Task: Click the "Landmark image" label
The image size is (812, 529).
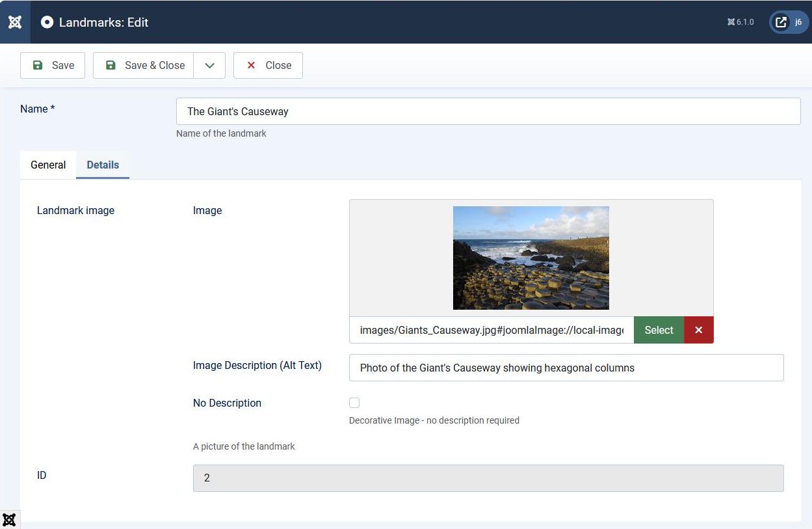Action: pyautogui.click(x=75, y=210)
